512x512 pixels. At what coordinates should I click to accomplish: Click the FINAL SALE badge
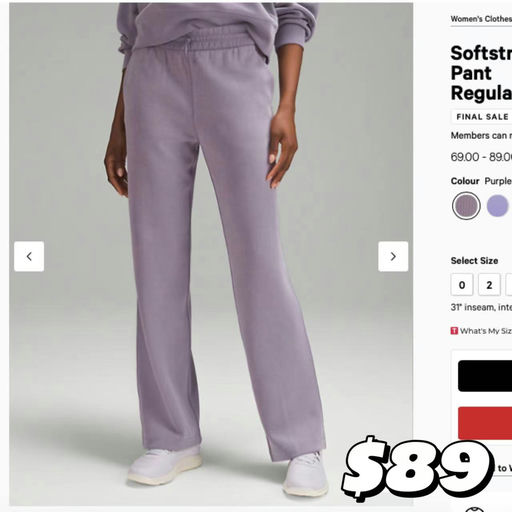482,117
